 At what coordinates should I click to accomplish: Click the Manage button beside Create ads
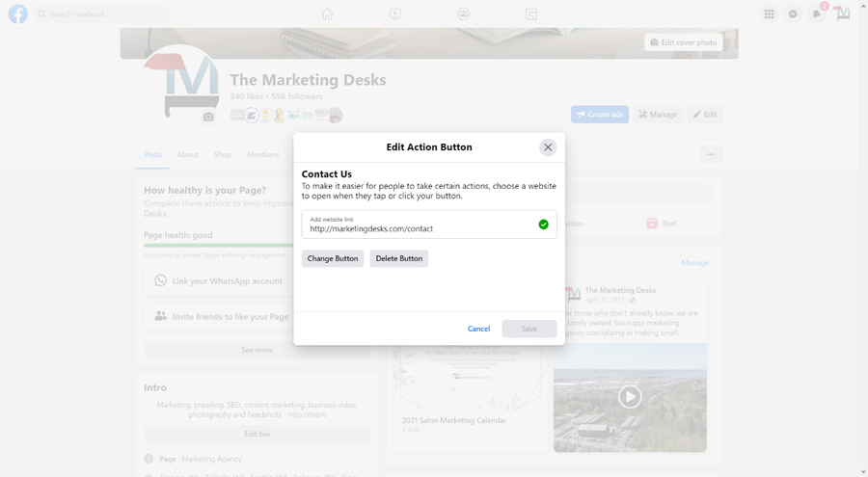click(x=658, y=114)
